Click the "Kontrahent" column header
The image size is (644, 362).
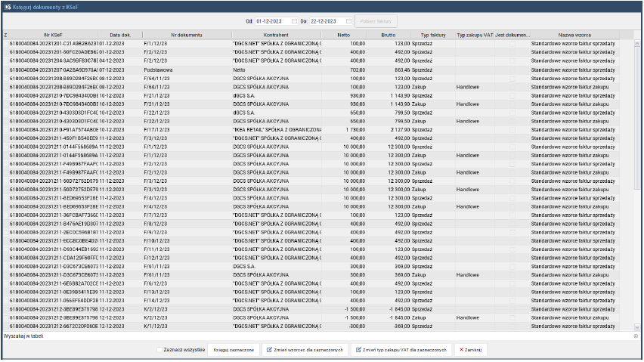(x=277, y=35)
